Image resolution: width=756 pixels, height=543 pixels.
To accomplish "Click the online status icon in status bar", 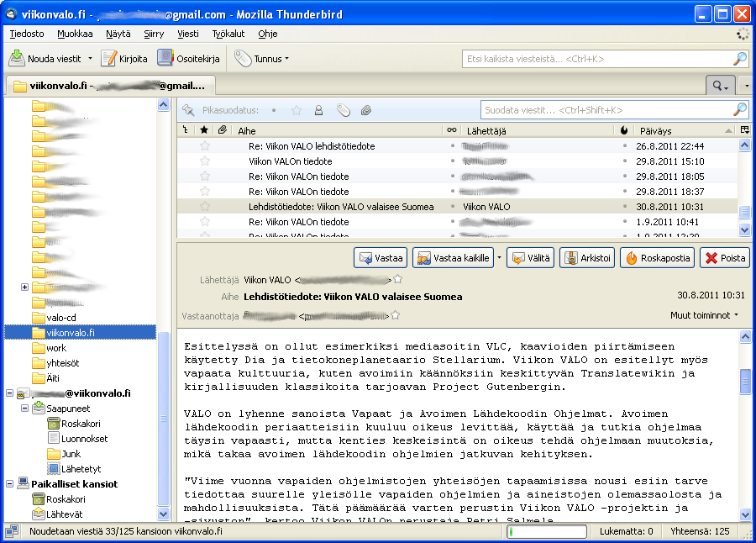I will pyautogui.click(x=12, y=531).
